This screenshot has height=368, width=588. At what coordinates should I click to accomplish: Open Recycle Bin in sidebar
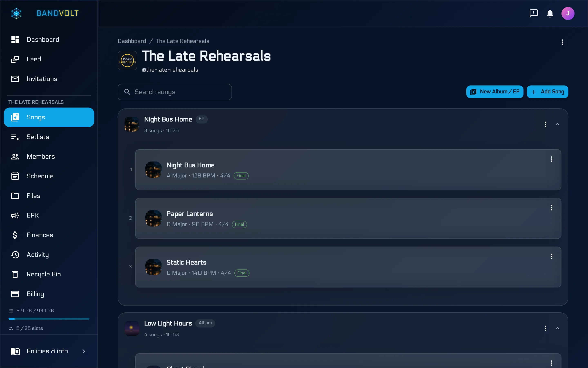49,274
